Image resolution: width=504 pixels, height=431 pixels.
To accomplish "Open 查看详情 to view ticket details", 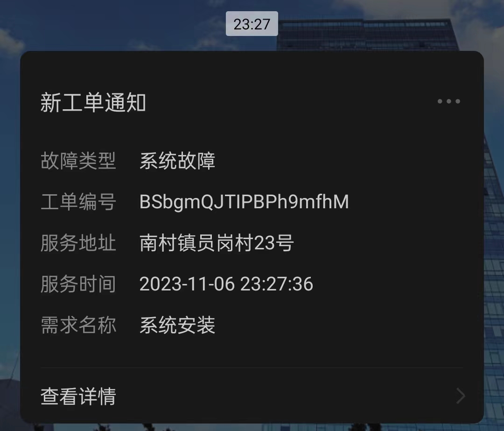I will pyautogui.click(x=252, y=396).
